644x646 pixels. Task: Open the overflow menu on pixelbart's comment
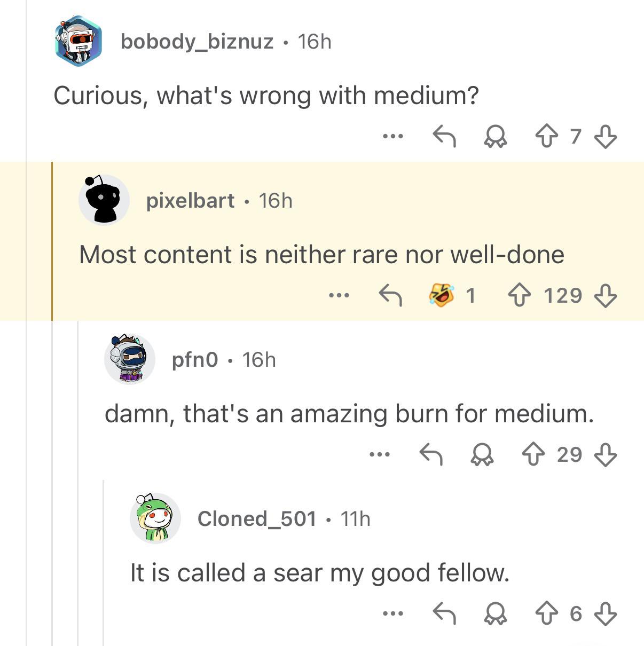click(x=340, y=295)
